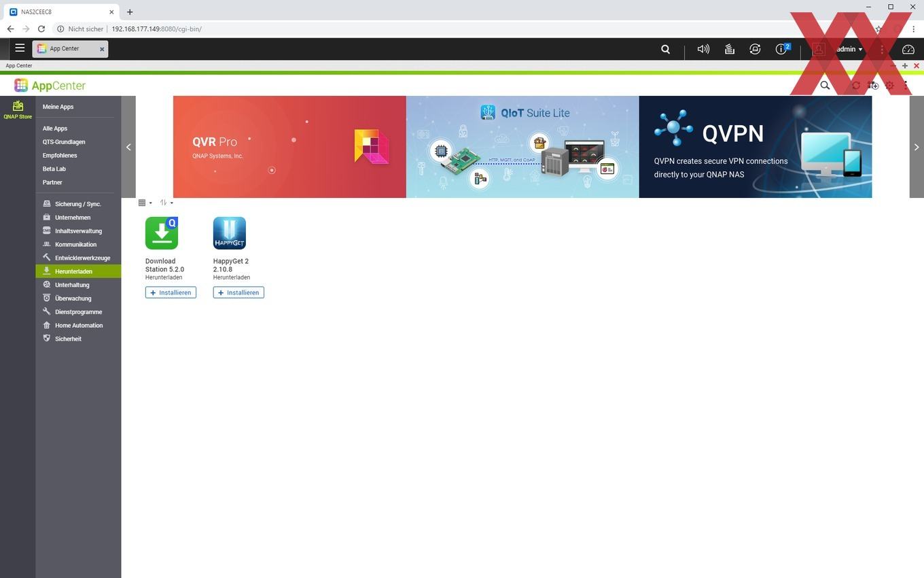The height and width of the screenshot is (578, 924).
Task: Open the QTS main menu hamburger icon
Action: coord(20,48)
